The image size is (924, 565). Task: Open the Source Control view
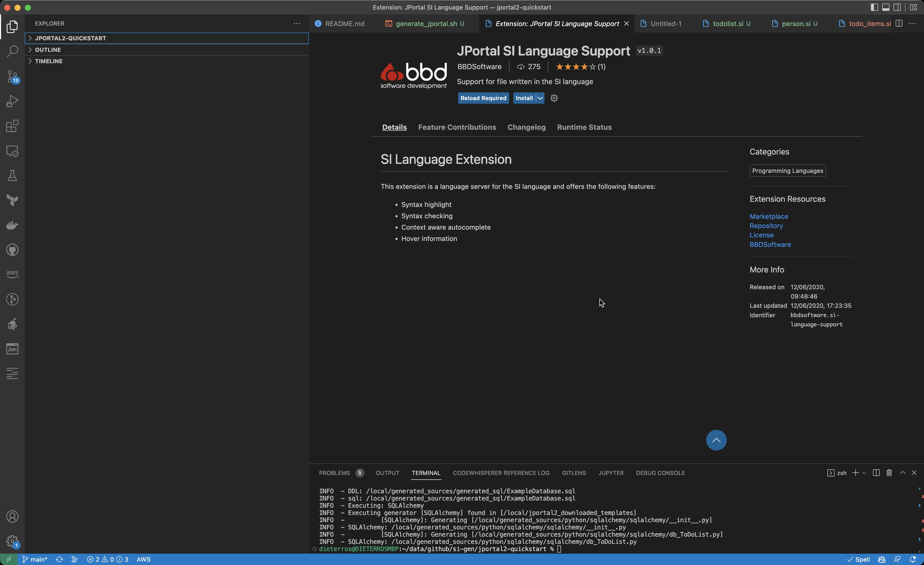click(x=12, y=76)
